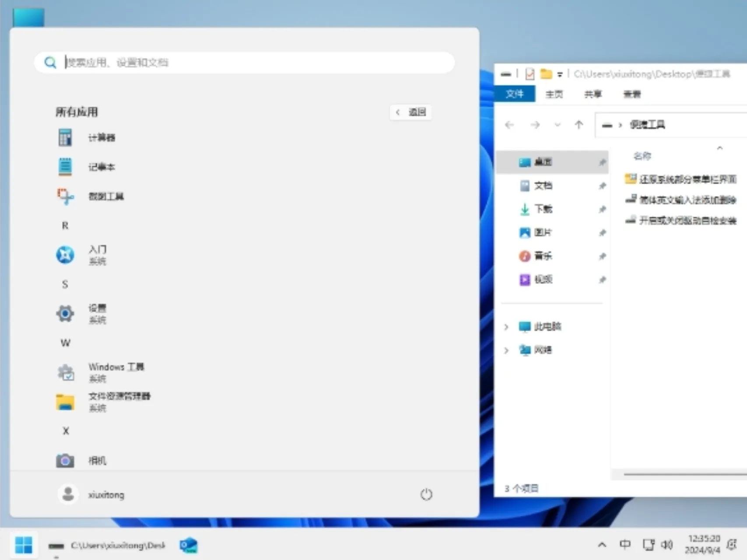Open the File (文件) menu in Explorer
The height and width of the screenshot is (560, 747).
(x=515, y=94)
